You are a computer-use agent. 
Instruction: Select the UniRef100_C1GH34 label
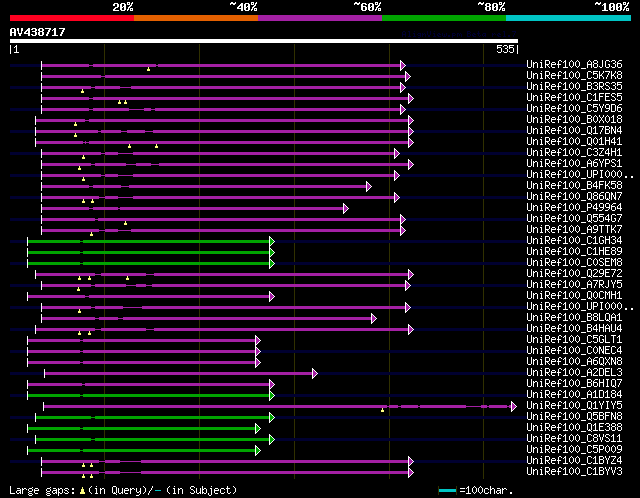point(574,241)
